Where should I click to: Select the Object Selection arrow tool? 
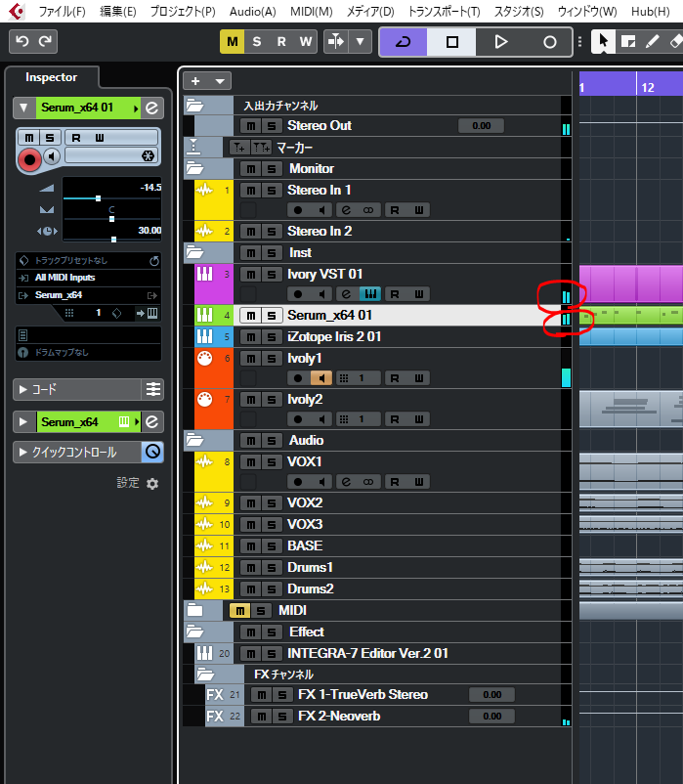[x=604, y=41]
